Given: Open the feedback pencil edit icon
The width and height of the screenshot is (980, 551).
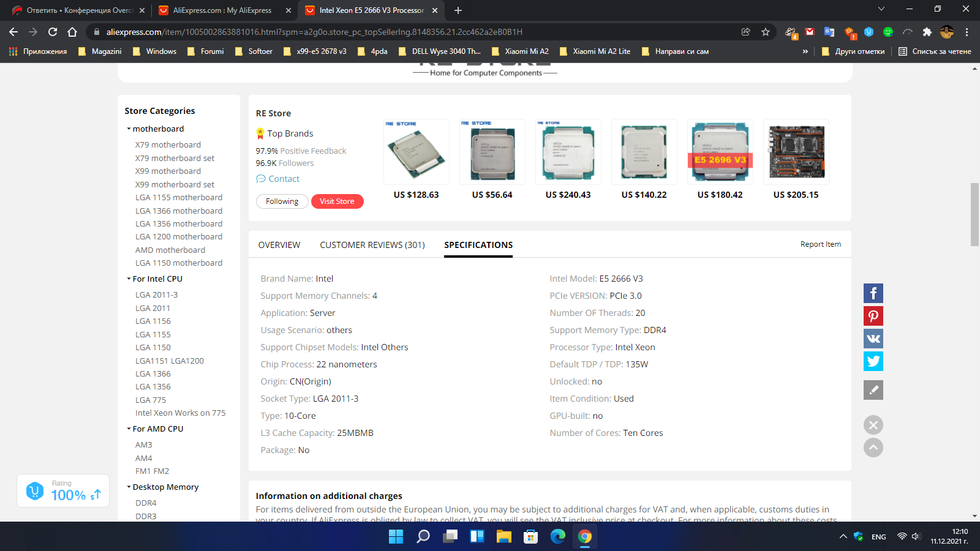Looking at the screenshot, I should point(873,390).
